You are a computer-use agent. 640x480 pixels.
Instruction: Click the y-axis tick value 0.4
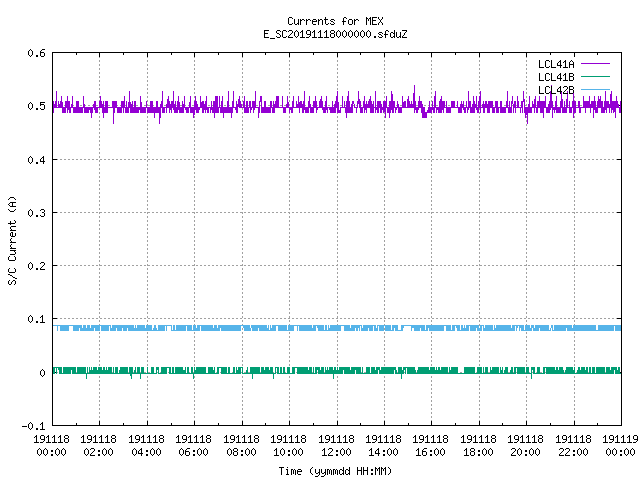coord(36,160)
